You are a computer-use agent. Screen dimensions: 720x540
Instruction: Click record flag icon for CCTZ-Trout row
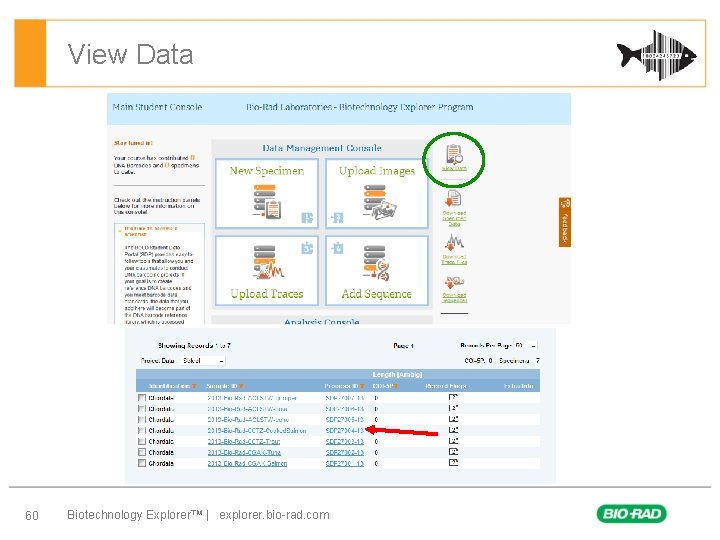coord(453,441)
